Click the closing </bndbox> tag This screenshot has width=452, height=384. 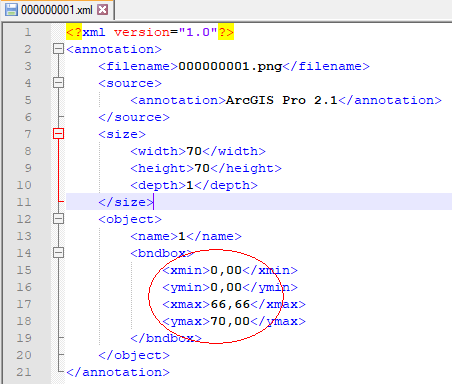pyautogui.click(x=166, y=338)
